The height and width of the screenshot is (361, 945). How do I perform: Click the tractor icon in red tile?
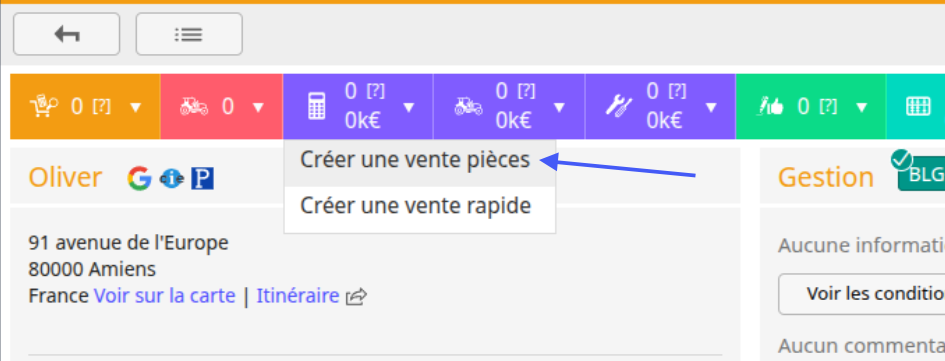point(194,107)
